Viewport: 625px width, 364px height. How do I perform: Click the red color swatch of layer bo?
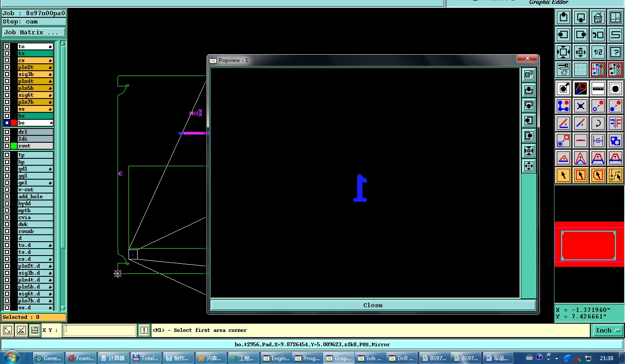14,123
